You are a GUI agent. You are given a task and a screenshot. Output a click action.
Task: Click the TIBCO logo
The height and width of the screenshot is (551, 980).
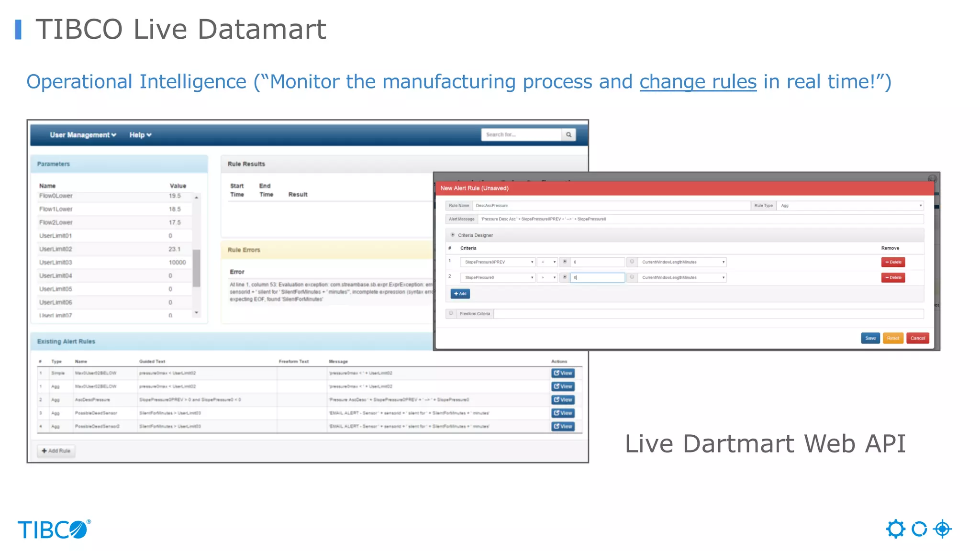tap(54, 529)
